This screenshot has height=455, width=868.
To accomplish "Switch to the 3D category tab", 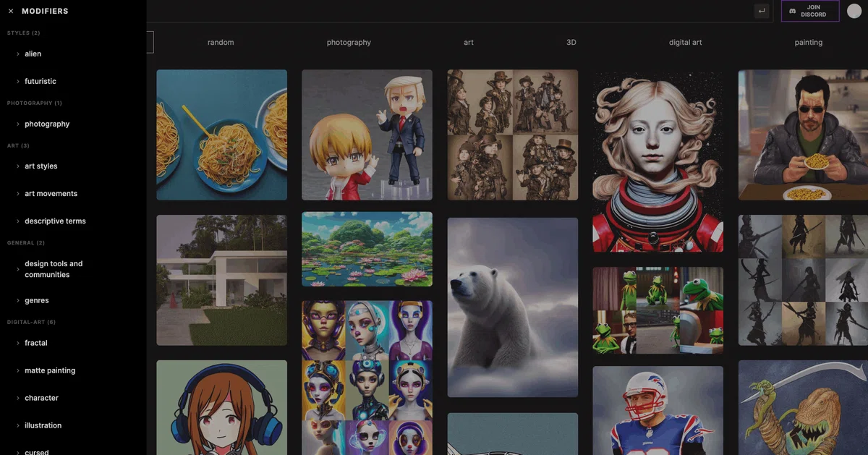I will [571, 43].
